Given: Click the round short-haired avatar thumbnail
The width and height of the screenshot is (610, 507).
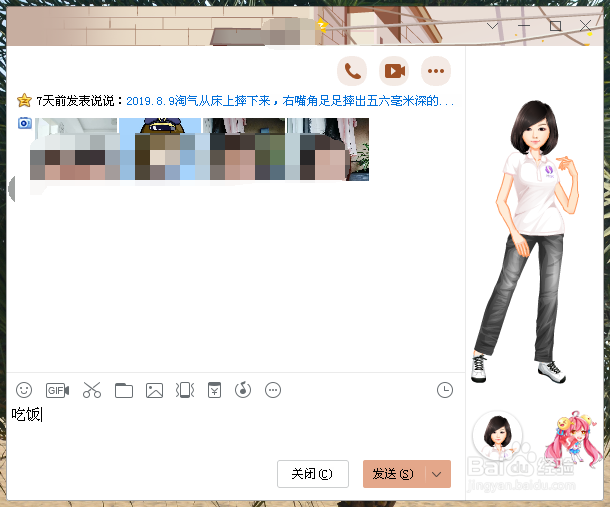Looking at the screenshot, I should click(497, 435).
